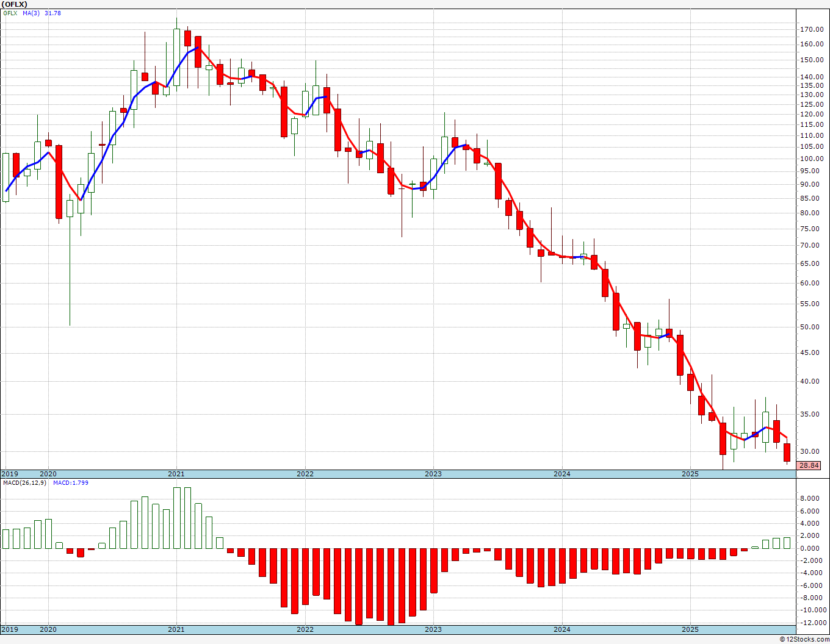
Task: Click the 2022 label on MACD panel axis
Action: coord(305,629)
